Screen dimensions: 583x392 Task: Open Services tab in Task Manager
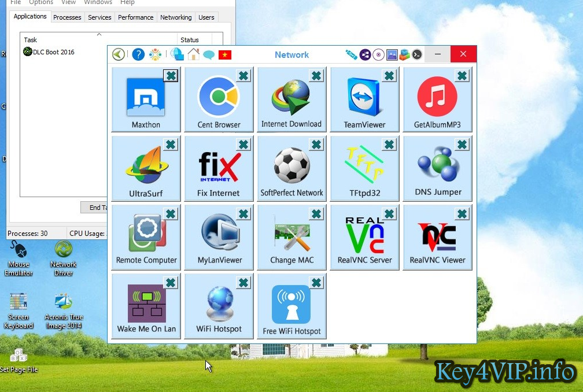pyautogui.click(x=99, y=17)
